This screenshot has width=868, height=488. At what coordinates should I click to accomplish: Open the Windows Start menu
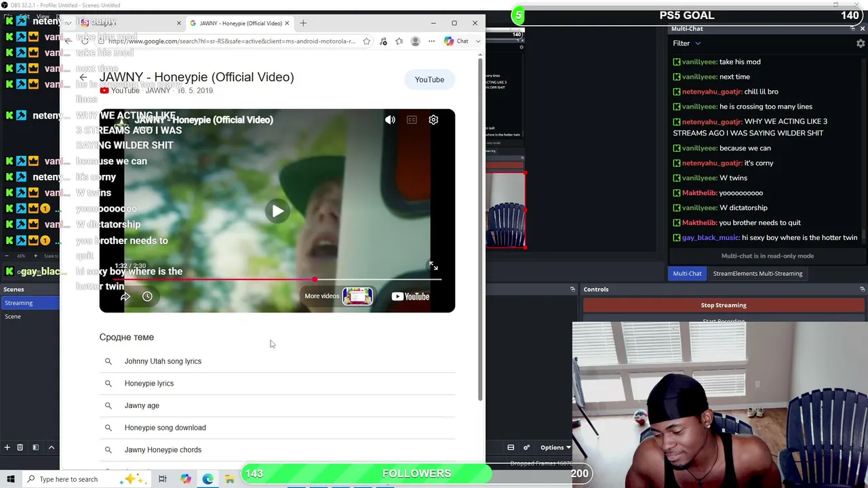tap(11, 479)
